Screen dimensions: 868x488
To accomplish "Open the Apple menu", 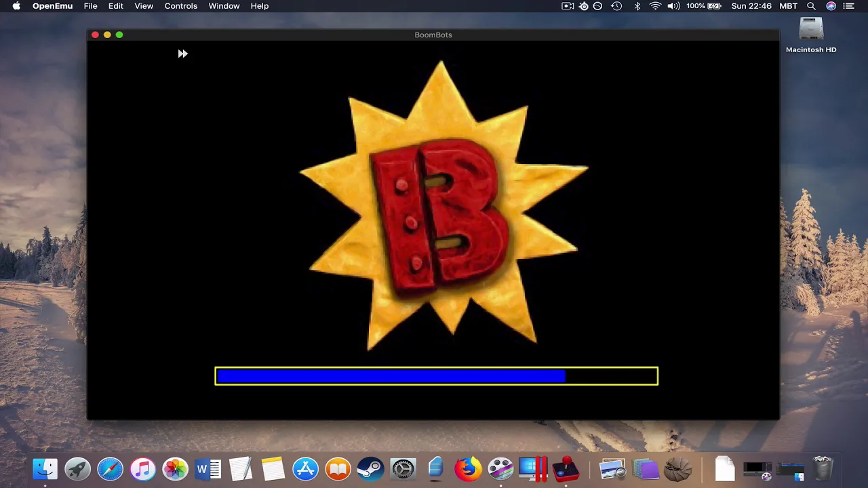I will click(16, 6).
